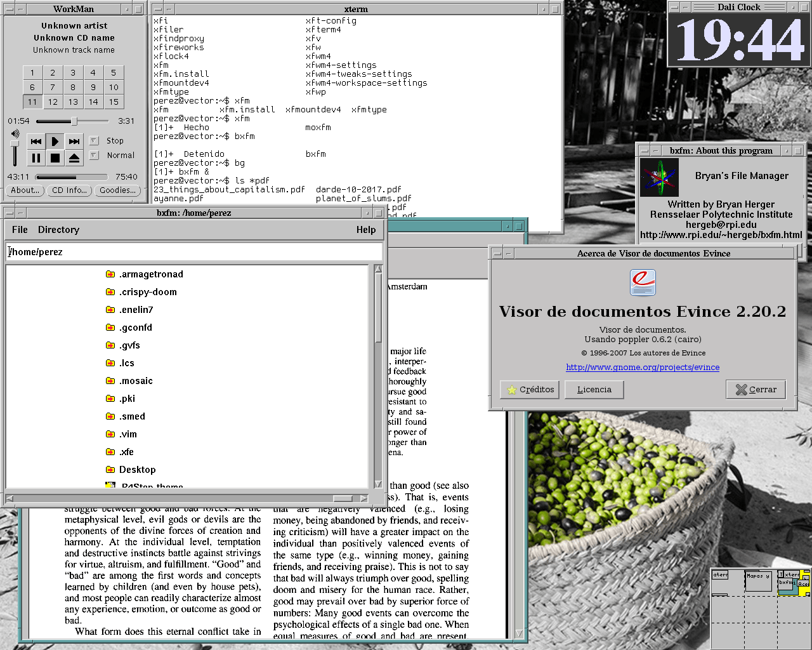Image resolution: width=812 pixels, height=650 pixels.
Task: Open Créditos in the Evince about dialog
Action: [530, 390]
